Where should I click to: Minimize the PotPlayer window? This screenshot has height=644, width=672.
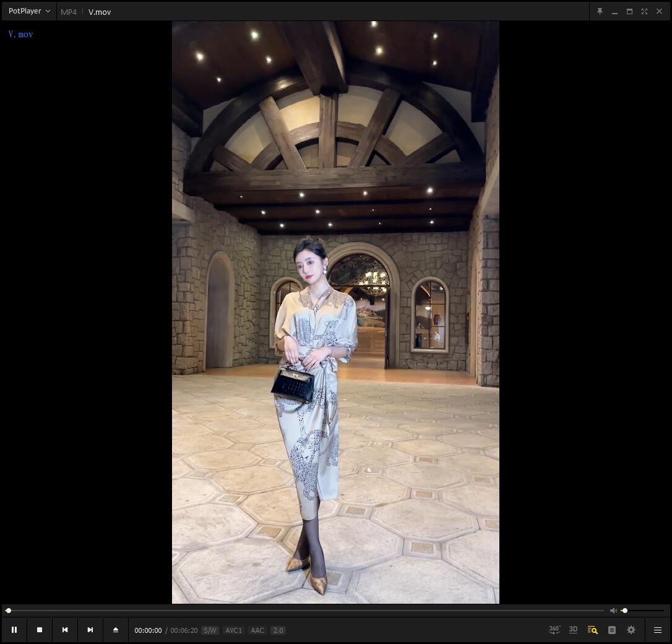click(x=614, y=12)
